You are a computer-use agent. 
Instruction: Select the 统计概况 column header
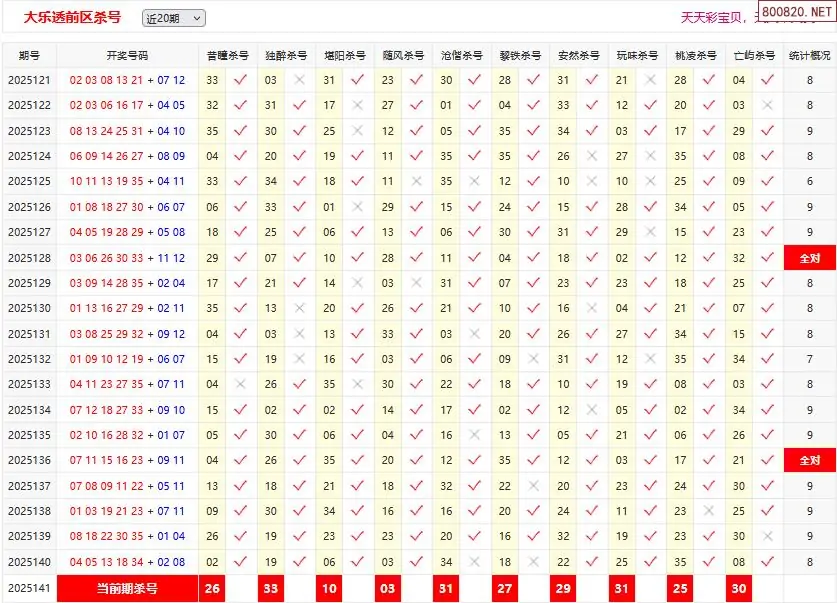pyautogui.click(x=809, y=56)
